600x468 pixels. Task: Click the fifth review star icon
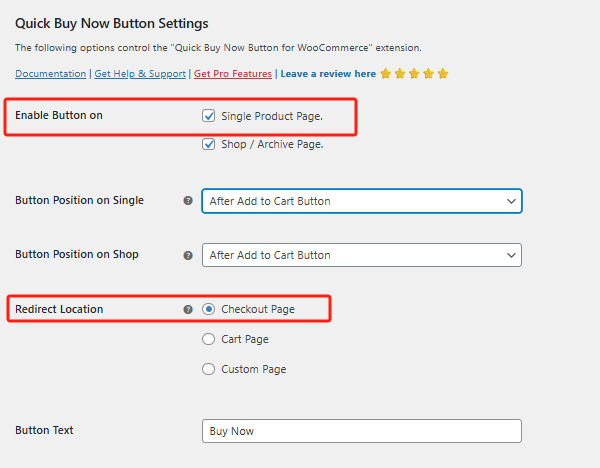(x=443, y=74)
